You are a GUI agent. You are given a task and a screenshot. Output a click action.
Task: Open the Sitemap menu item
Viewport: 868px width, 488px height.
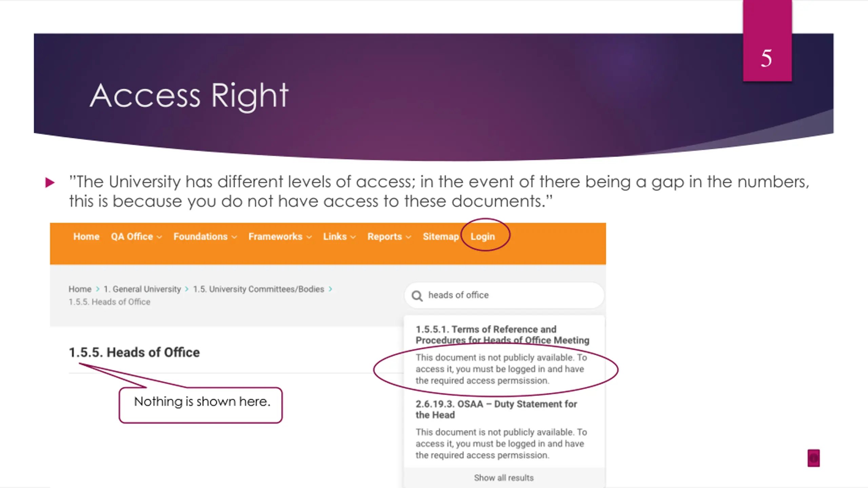coord(440,237)
